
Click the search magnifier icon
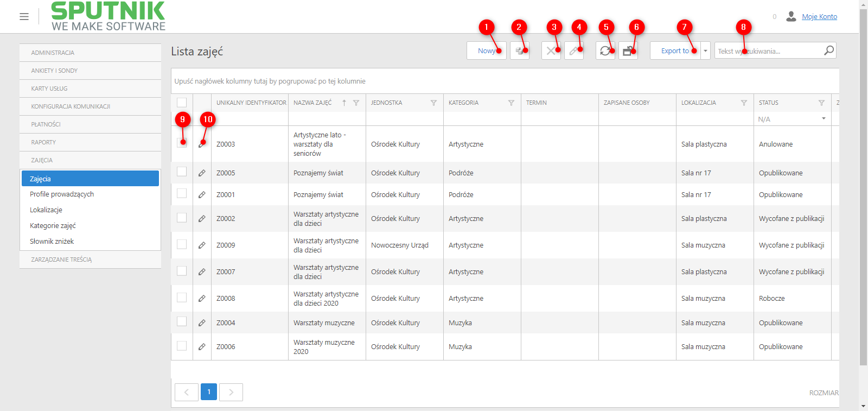coord(828,50)
